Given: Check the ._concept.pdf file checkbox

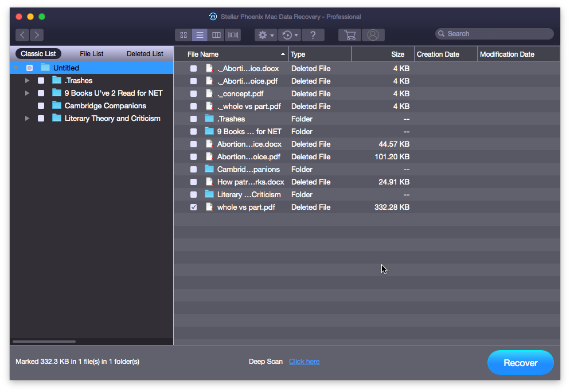Looking at the screenshot, I should [193, 94].
